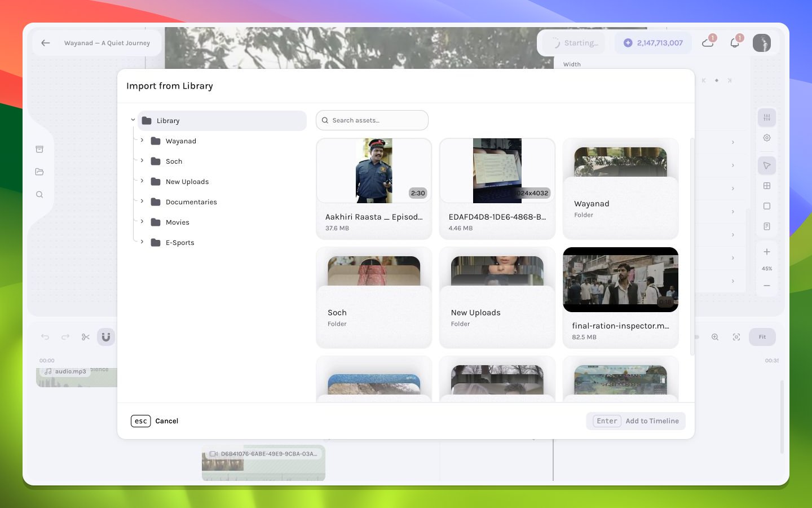Click the credits balance 2,147,713,007
The width and height of the screenshot is (812, 508).
click(x=653, y=43)
